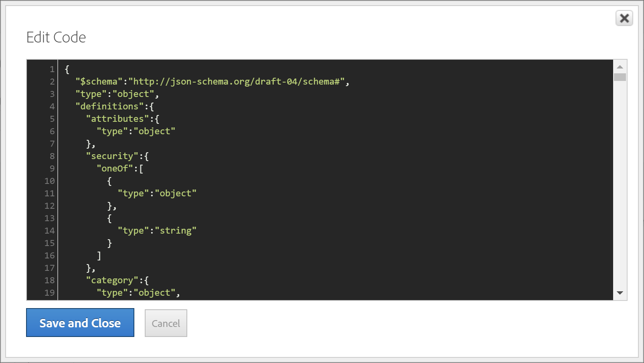Viewport: 644px width, 363px height.
Task: Place cursor on the "$schema" key
Action: (99, 82)
